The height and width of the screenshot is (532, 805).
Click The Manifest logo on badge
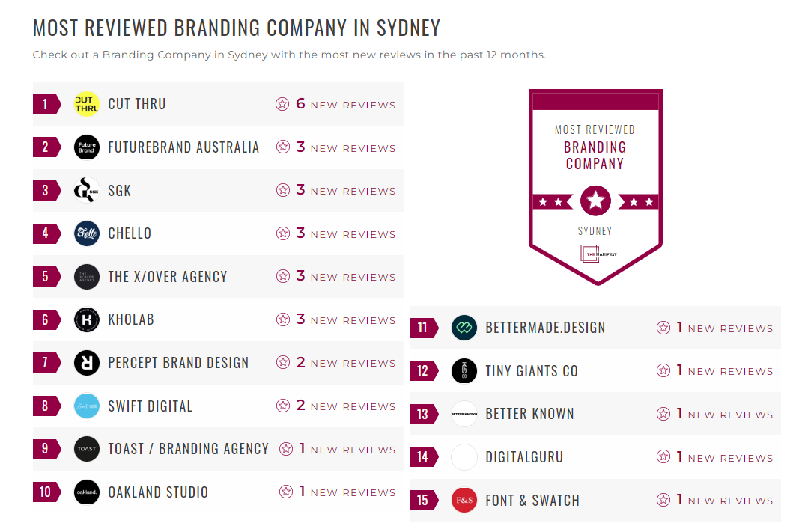[x=598, y=254]
